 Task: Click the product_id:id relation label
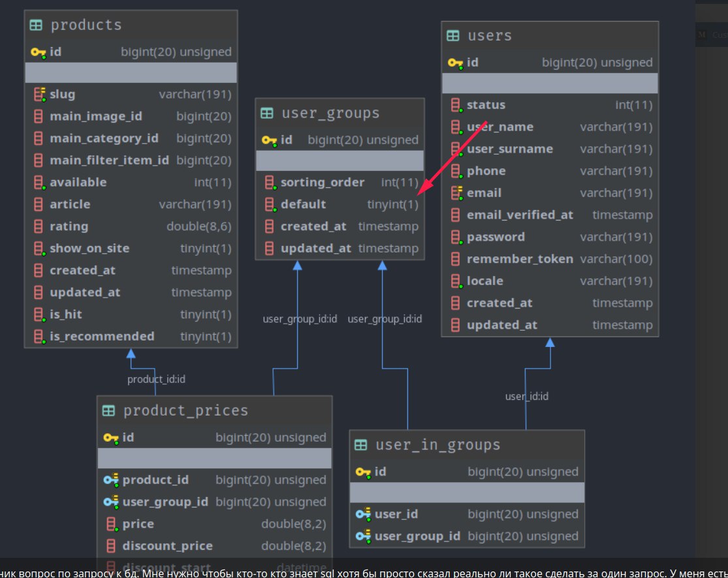156,380
